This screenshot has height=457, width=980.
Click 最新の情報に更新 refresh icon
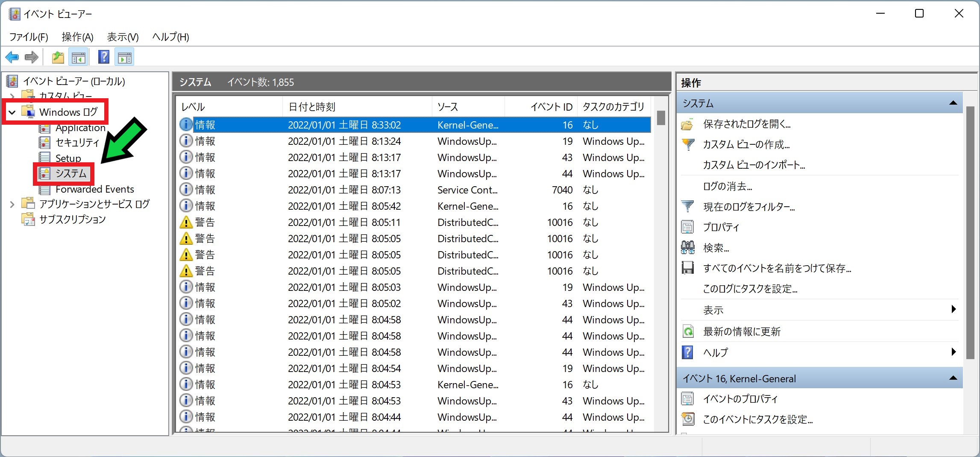687,332
